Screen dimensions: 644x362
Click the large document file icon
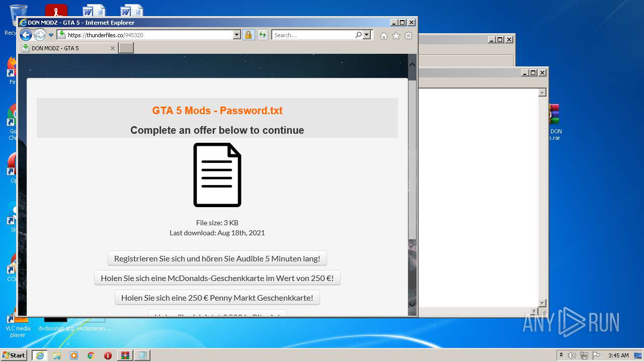pyautogui.click(x=217, y=175)
